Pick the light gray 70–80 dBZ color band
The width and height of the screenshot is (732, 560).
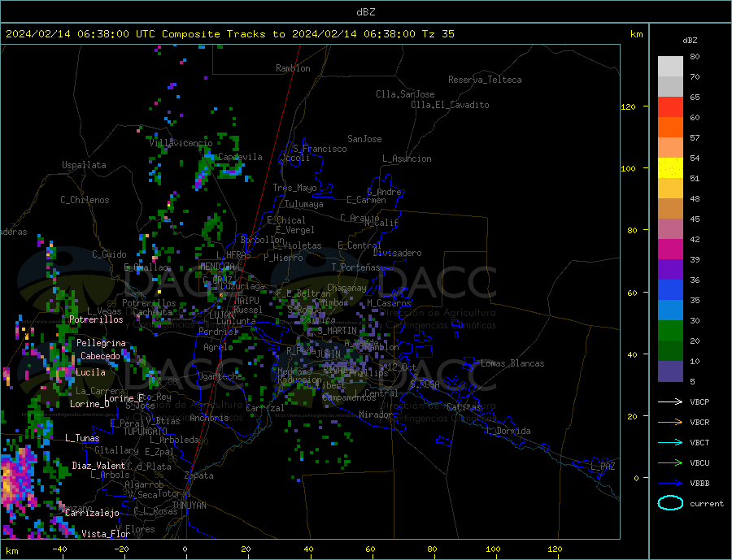[670, 67]
